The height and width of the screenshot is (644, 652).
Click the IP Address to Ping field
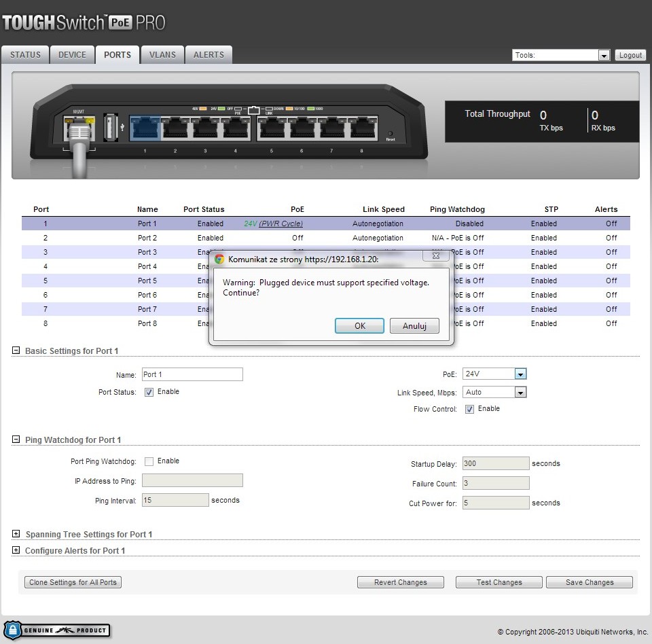coord(192,480)
